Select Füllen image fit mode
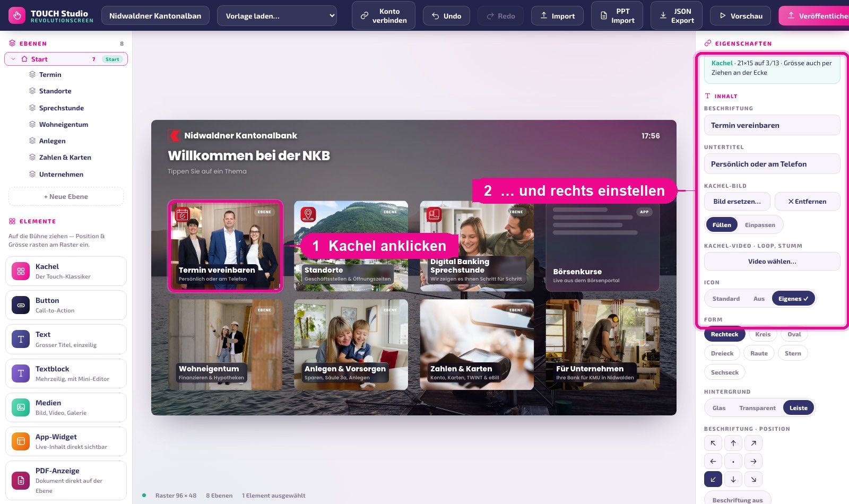 [x=722, y=225]
